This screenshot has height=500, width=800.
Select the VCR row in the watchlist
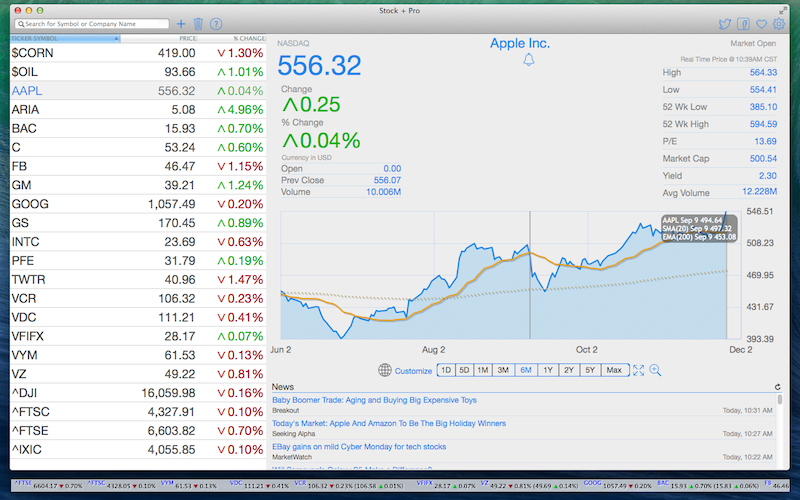point(138,298)
